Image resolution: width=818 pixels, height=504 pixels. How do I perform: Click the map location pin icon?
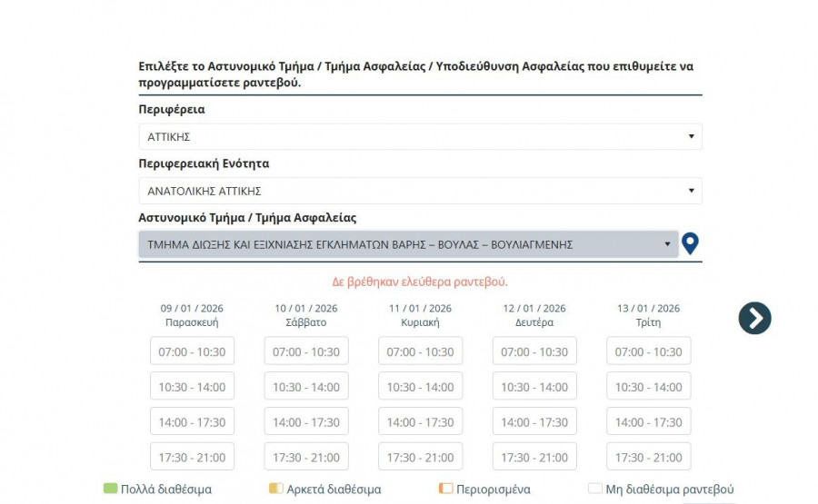[x=691, y=243]
